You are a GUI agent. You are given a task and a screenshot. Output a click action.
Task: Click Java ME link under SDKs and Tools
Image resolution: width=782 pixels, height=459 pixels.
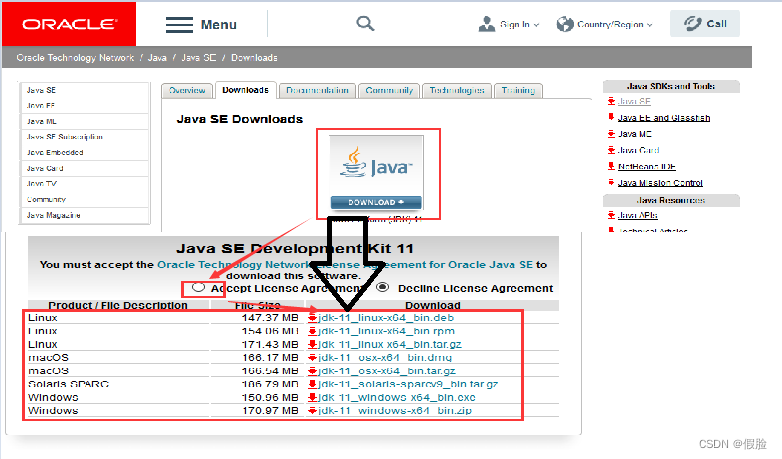pos(634,134)
